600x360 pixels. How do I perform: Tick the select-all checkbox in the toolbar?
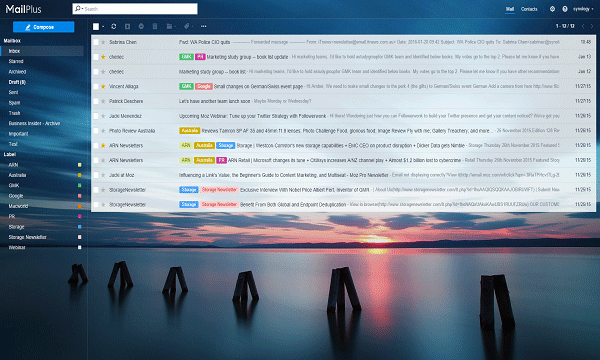(96, 26)
